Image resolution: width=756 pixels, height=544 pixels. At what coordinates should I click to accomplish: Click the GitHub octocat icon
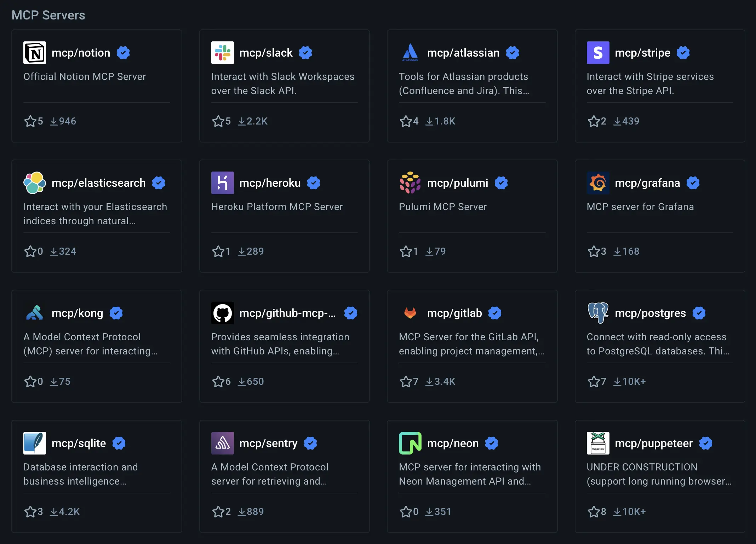click(x=222, y=313)
